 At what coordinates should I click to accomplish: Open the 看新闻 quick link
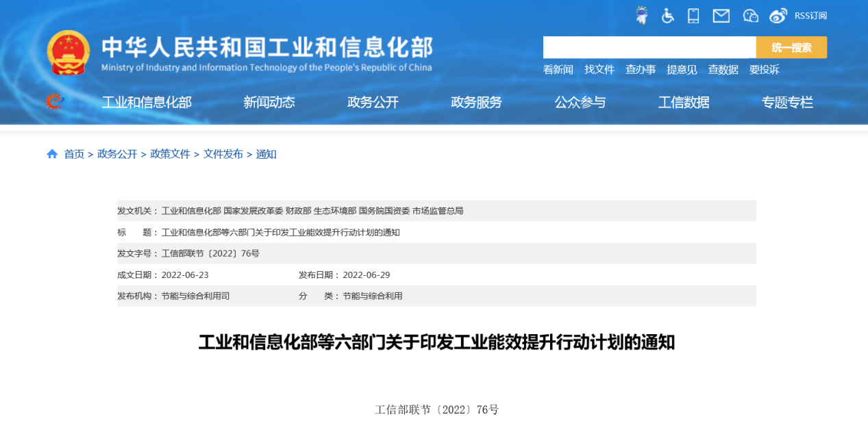point(558,70)
